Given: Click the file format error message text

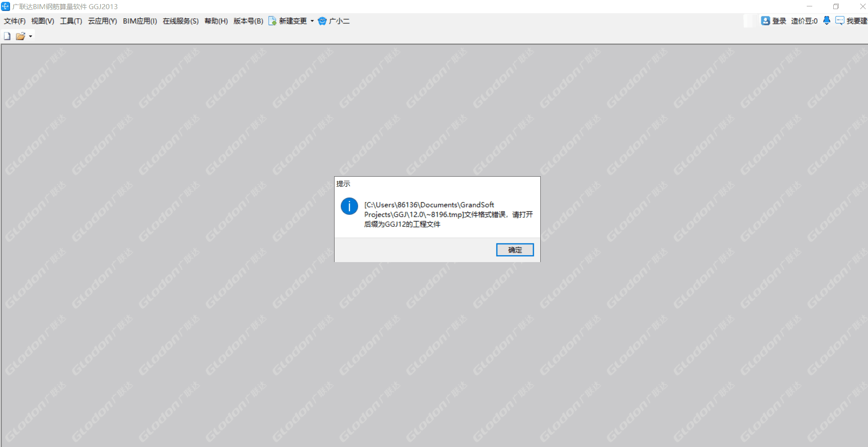Looking at the screenshot, I should [x=448, y=215].
